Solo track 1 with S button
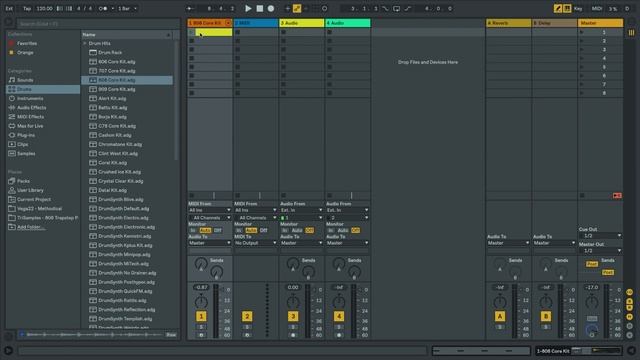Image resolution: width=640 pixels, height=360 pixels. [x=201, y=327]
